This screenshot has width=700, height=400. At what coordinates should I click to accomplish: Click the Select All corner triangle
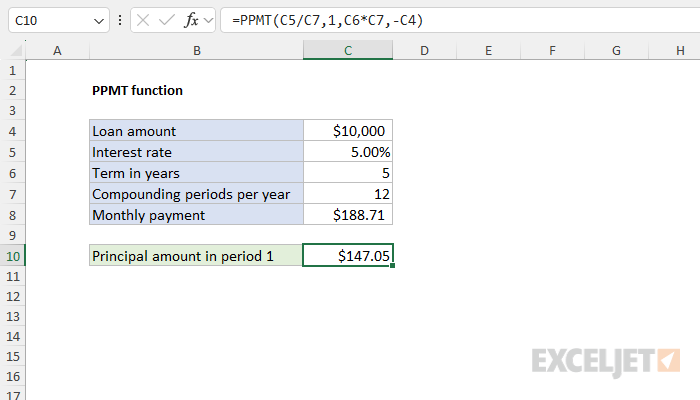[16, 50]
